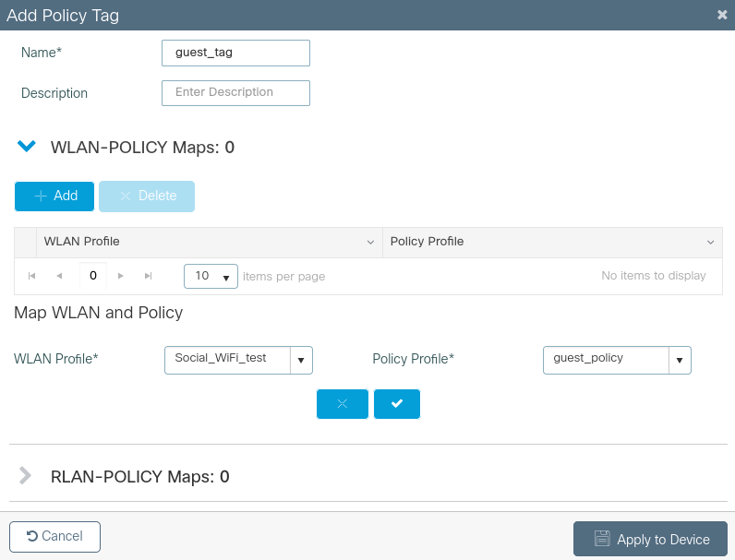This screenshot has height=560, width=735.
Task: Click Apply to Device
Action: click(650, 539)
